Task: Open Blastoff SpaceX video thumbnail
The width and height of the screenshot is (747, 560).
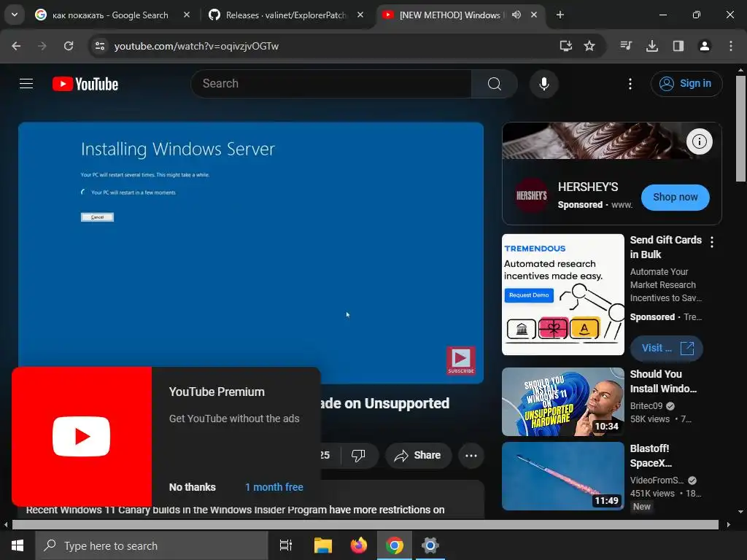Action: (x=563, y=476)
